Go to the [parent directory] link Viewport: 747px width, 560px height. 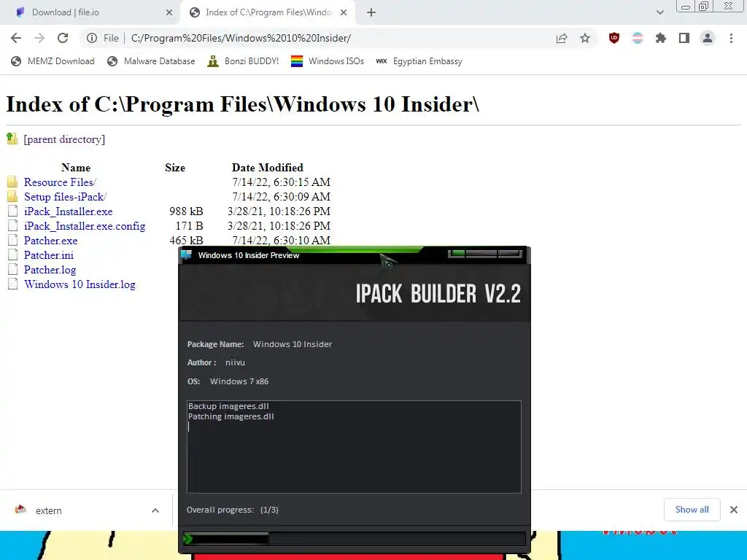pyautogui.click(x=64, y=139)
